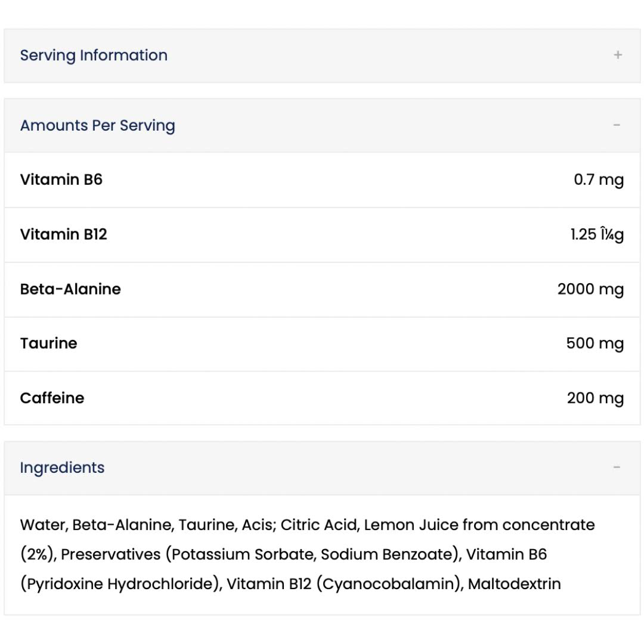
Task: Select the 0.7 mg value
Action: 599,179
